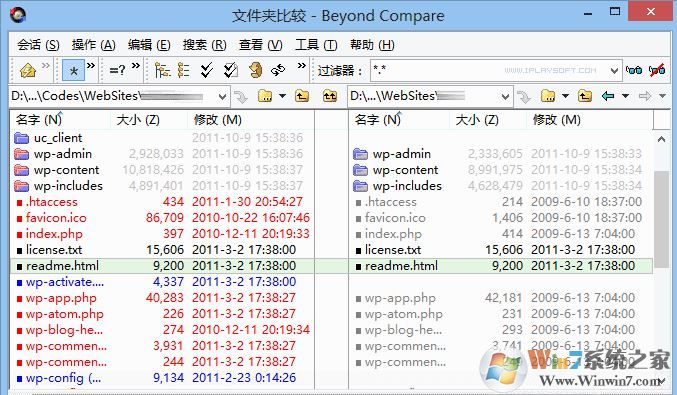Click the left pane greyed go arrow icon
The width and height of the screenshot is (677, 395).
tap(241, 97)
